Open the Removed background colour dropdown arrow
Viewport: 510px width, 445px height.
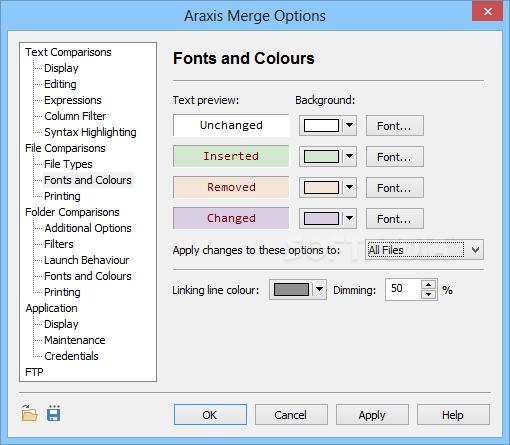pos(349,187)
